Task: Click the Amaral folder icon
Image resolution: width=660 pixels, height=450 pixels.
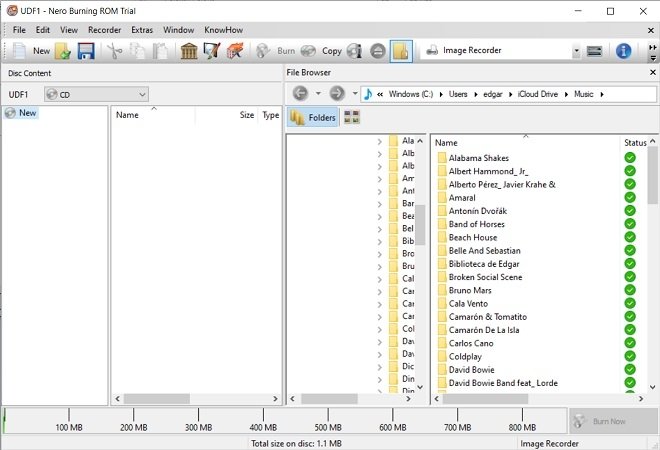Action: tap(442, 198)
